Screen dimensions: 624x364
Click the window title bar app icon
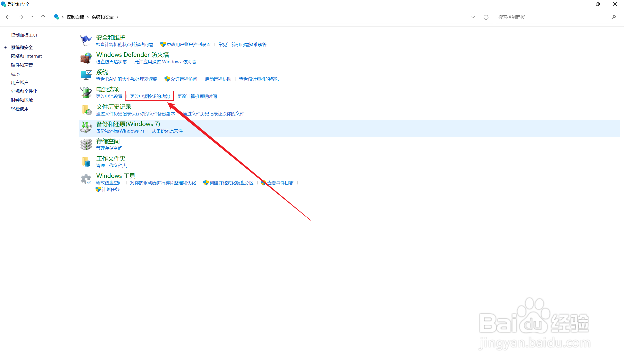click(3, 4)
